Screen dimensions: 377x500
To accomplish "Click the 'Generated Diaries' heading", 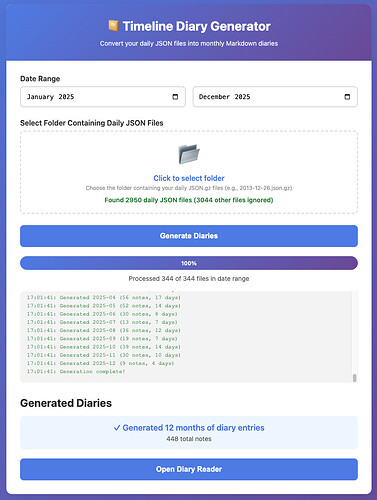I will tap(66, 403).
